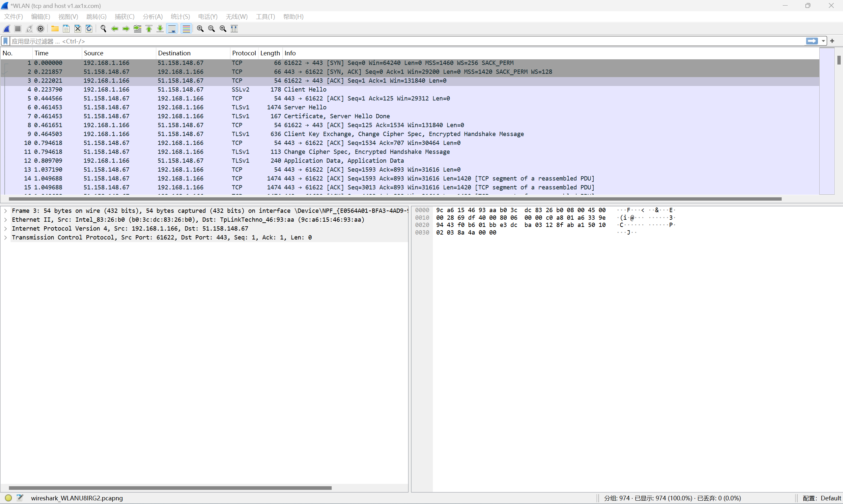843x504 pixels.
Task: Zoom out the packet text
Action: click(211, 29)
